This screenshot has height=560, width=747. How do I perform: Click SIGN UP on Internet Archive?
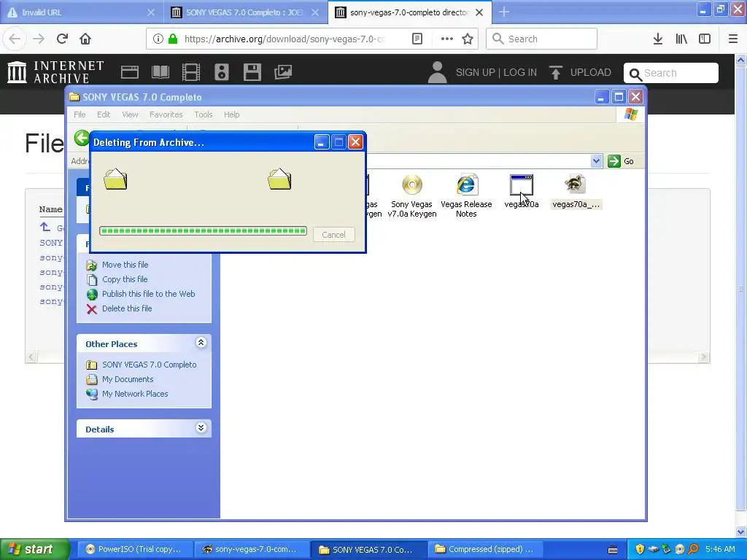click(x=476, y=72)
